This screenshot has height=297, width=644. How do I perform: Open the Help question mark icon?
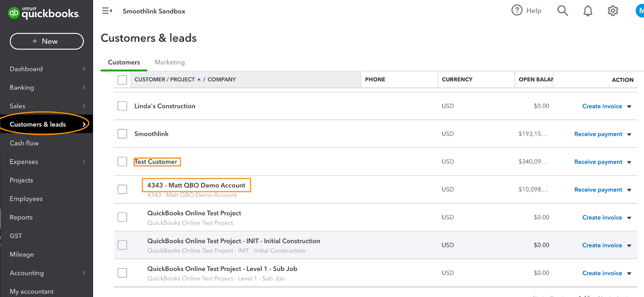click(517, 10)
